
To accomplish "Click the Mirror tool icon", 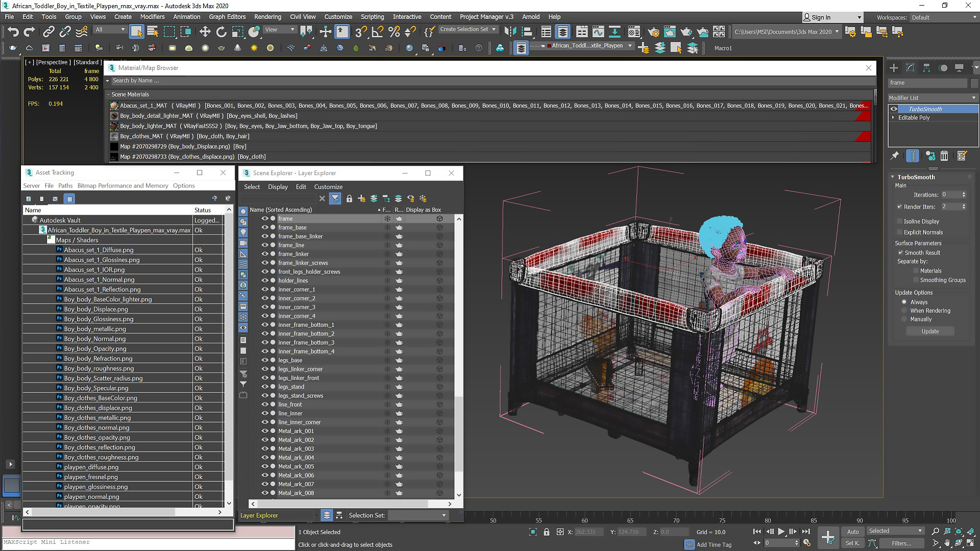I will coord(510,32).
